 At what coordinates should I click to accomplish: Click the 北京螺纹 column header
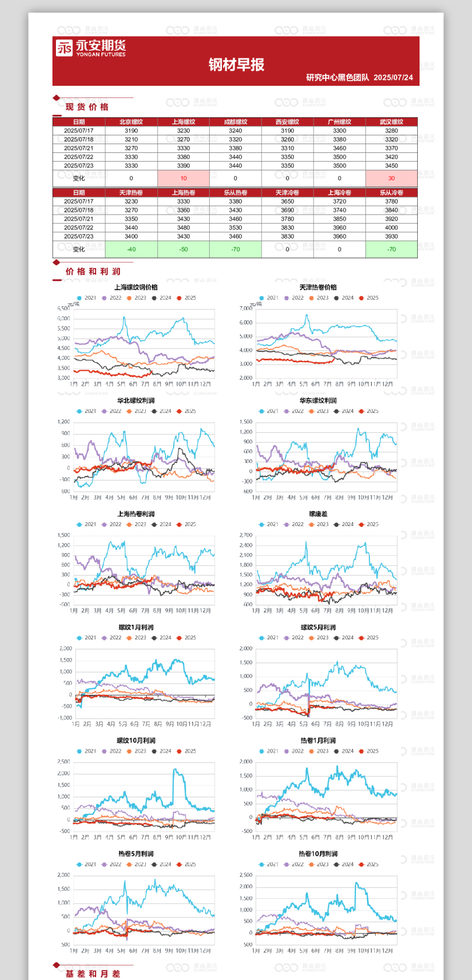point(131,122)
